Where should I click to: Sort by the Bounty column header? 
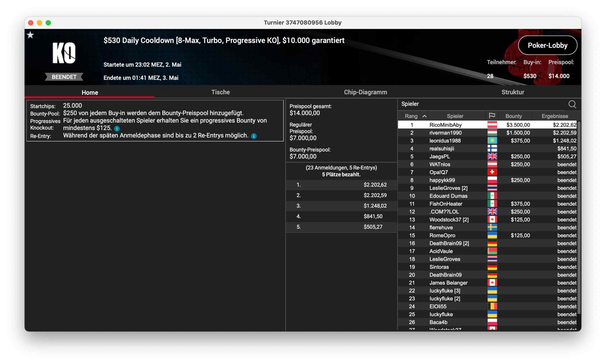(x=513, y=116)
